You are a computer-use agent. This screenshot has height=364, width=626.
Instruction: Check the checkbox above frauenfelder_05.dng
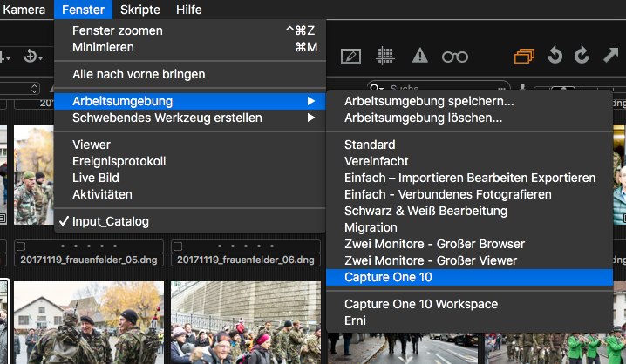coord(21,246)
